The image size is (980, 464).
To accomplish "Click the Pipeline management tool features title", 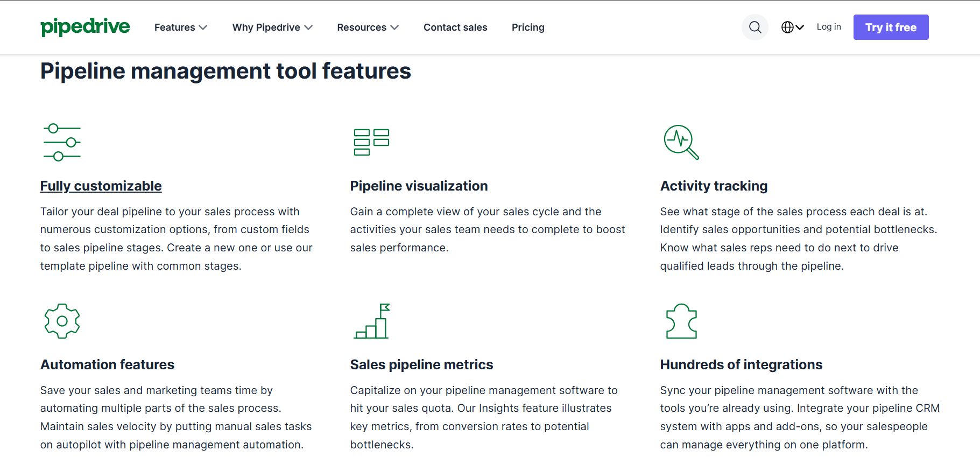I will (x=225, y=71).
